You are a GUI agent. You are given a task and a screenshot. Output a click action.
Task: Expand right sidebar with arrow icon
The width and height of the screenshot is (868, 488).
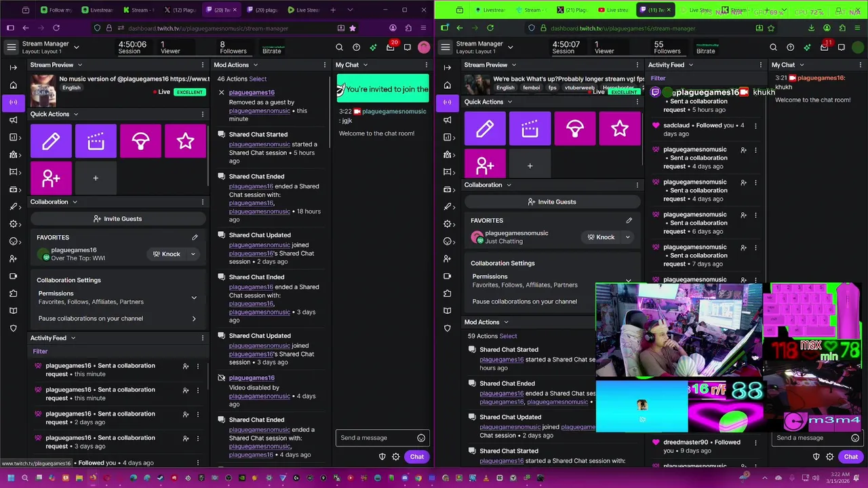click(447, 67)
